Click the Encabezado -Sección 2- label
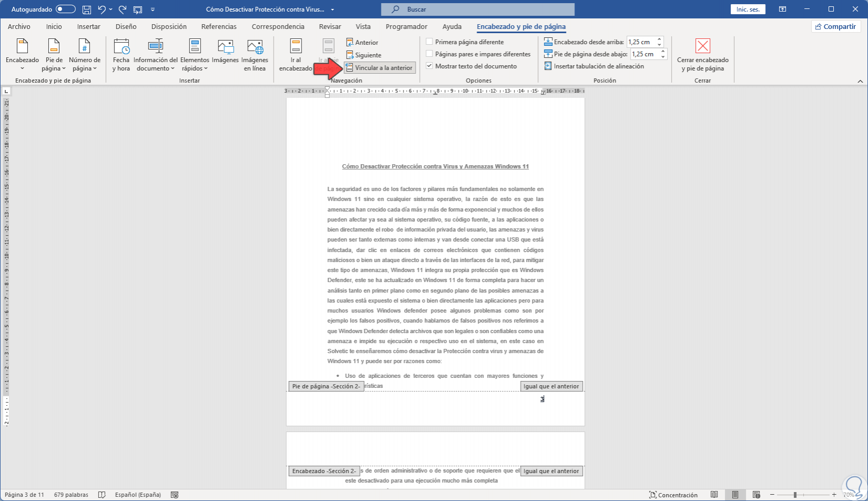Screen dimensions: 868x501 (324, 471)
